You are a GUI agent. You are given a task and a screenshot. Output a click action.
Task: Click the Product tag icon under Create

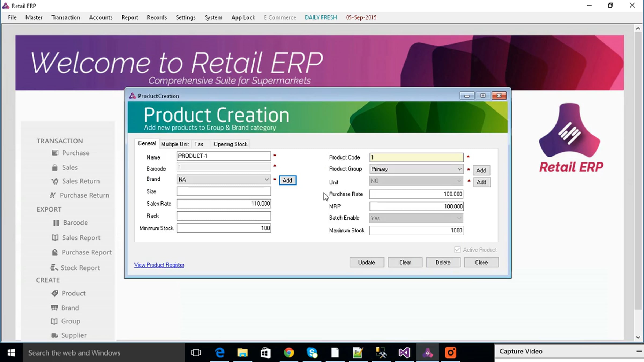pos(55,293)
